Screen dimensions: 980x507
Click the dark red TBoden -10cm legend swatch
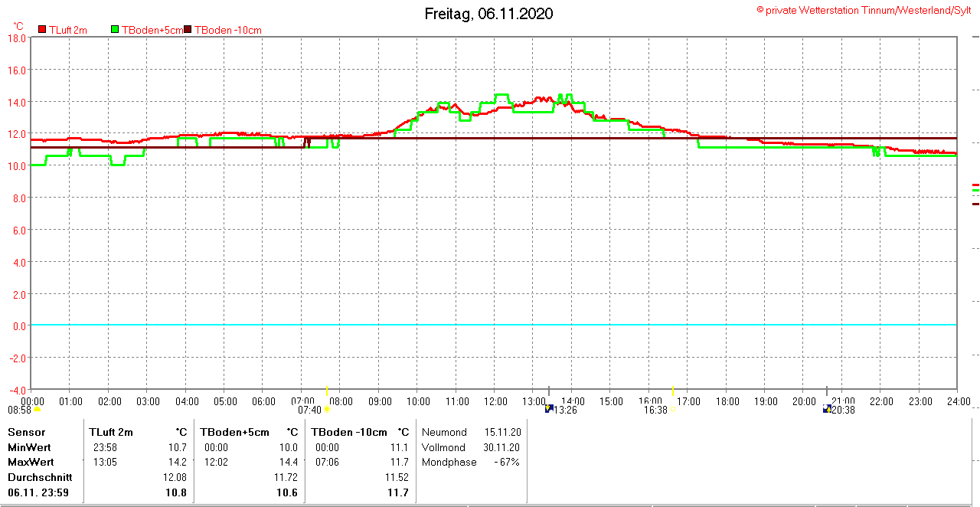(188, 30)
